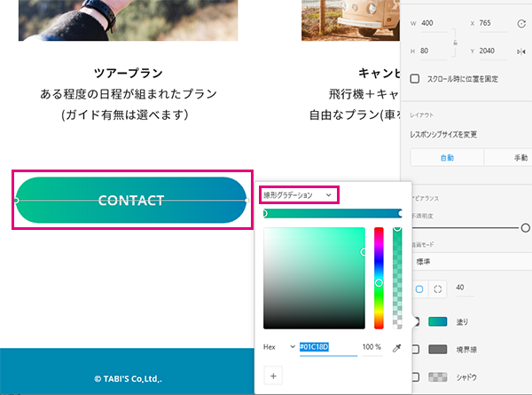Open the 線形グラデーション fill type dropdown

click(x=298, y=194)
